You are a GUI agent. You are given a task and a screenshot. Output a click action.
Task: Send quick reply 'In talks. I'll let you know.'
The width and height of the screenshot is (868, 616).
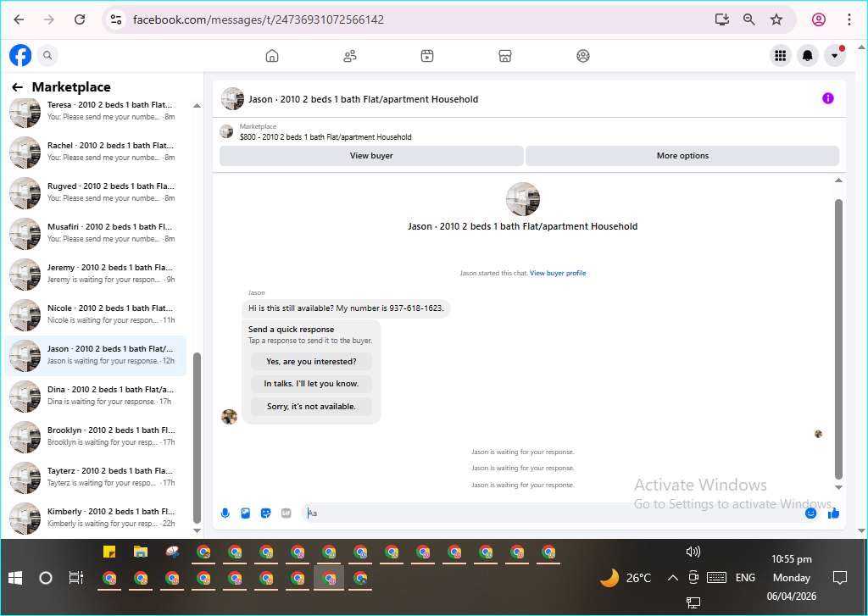(x=311, y=384)
